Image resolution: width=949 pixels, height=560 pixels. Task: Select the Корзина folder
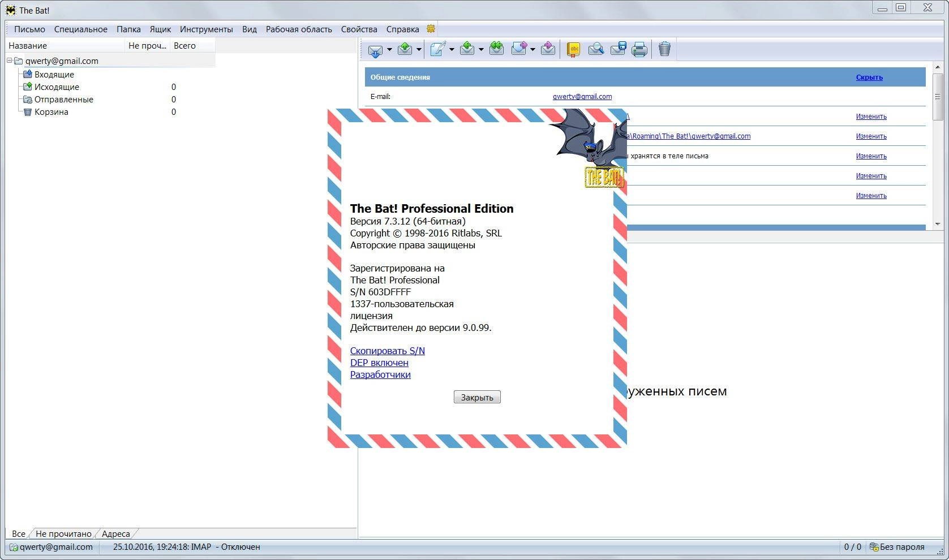51,111
